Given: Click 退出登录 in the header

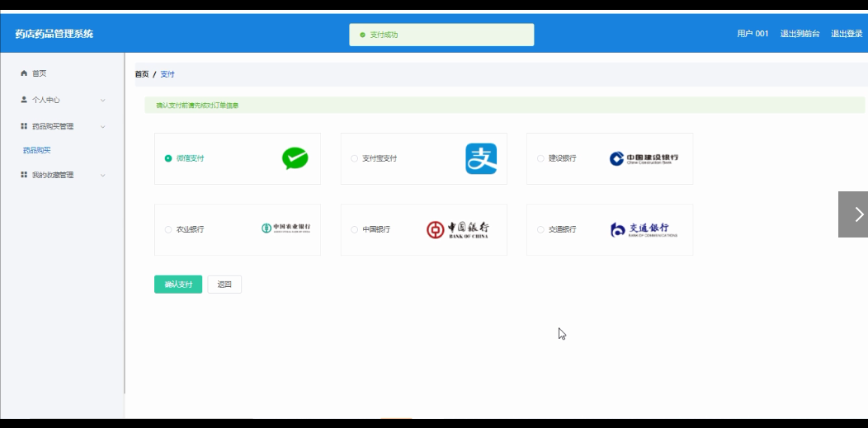Looking at the screenshot, I should point(847,34).
